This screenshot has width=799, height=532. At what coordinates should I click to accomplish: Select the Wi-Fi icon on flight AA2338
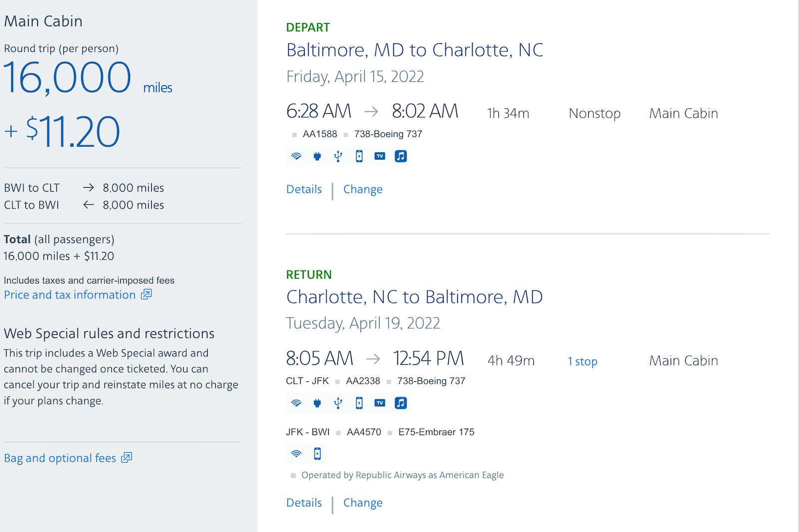point(296,403)
